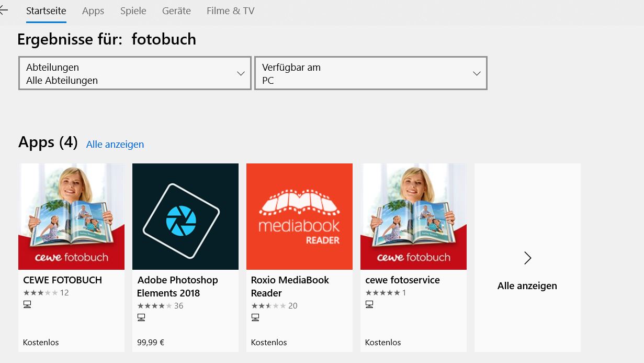Click the 99,99 € price
This screenshot has height=363, width=644.
coord(151,343)
